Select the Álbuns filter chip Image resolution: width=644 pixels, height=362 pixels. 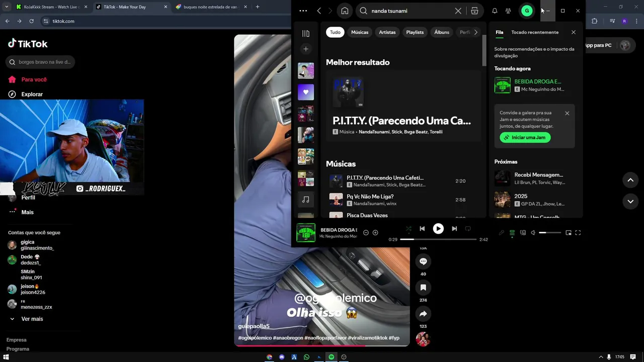coord(442,32)
